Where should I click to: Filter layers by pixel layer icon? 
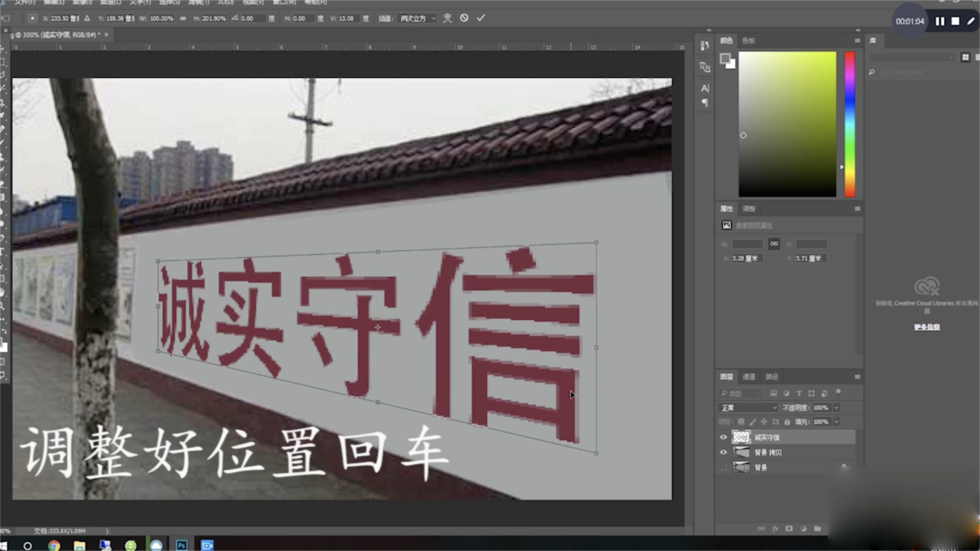click(x=775, y=393)
